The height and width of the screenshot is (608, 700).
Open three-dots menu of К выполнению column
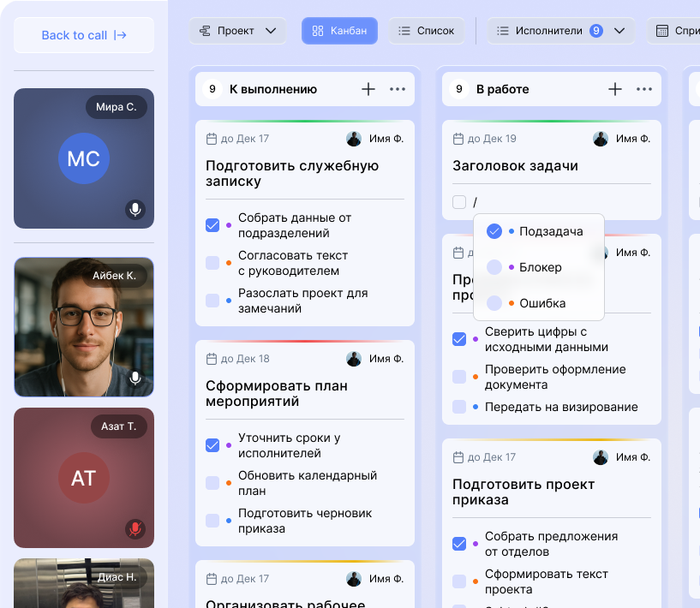(398, 89)
